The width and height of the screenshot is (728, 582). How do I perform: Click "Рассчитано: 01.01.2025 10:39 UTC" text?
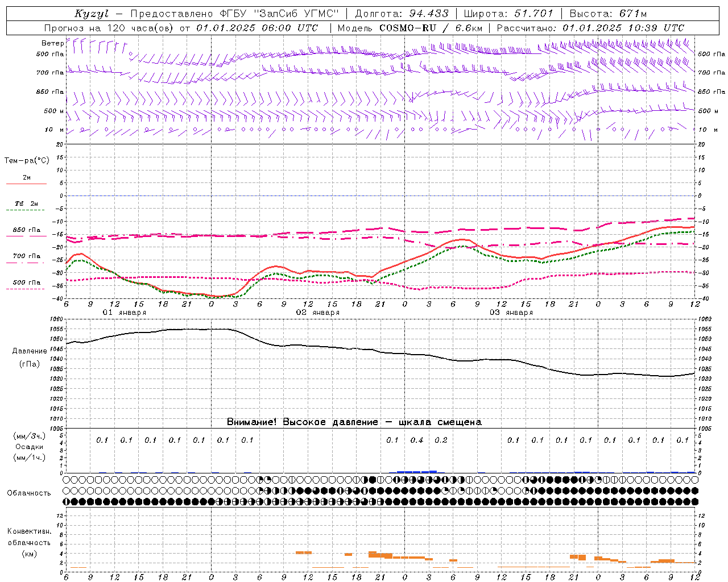coord(590,28)
